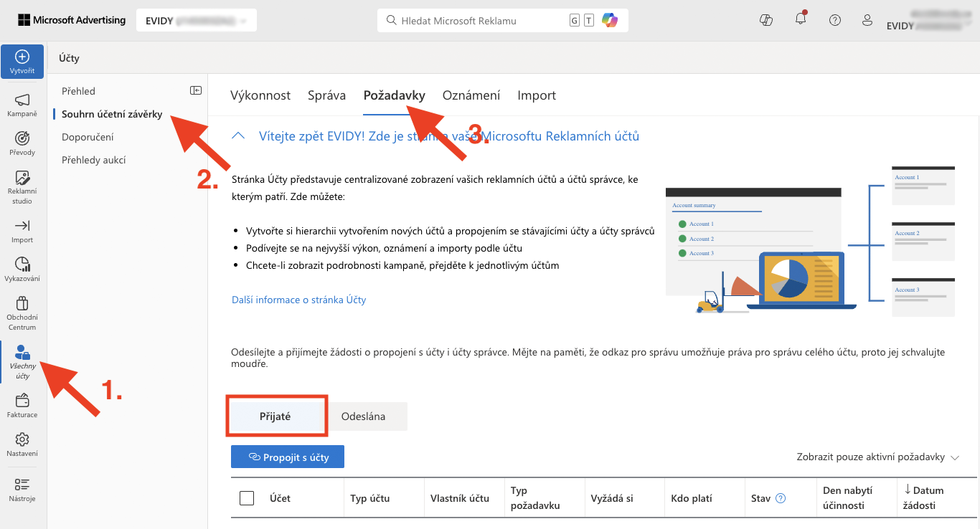Open the Import tab
980x529 pixels.
pos(537,95)
